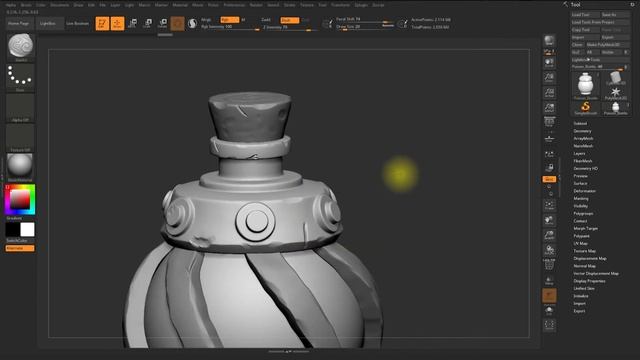Image resolution: width=640 pixels, height=360 pixels.
Task: Toggle the Rgb channel button
Action: pos(229,20)
